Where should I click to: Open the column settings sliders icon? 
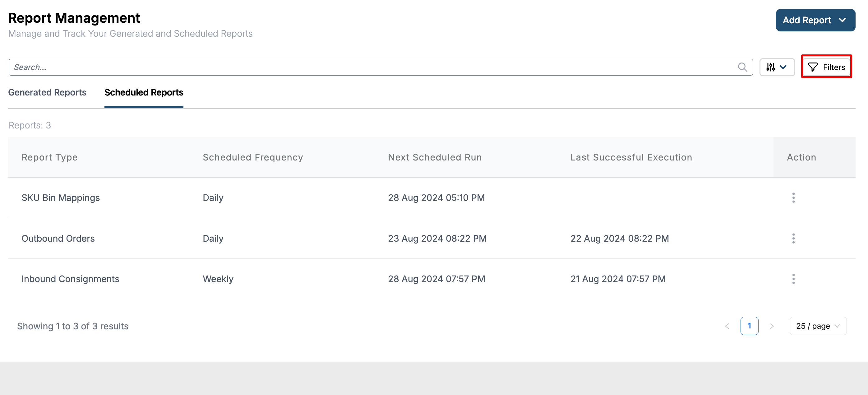click(x=770, y=67)
